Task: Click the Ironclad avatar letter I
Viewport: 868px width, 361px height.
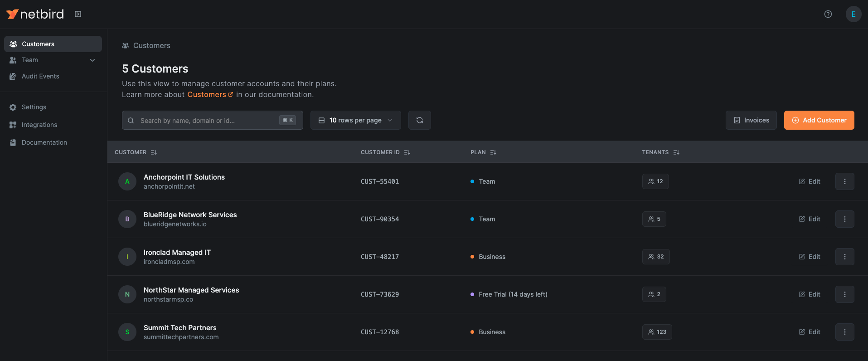Action: pos(127,257)
